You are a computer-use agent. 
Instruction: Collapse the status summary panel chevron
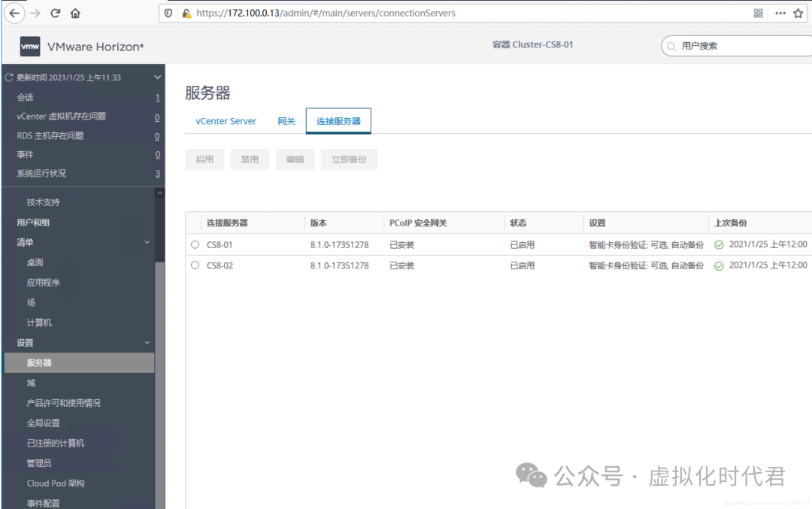[157, 77]
